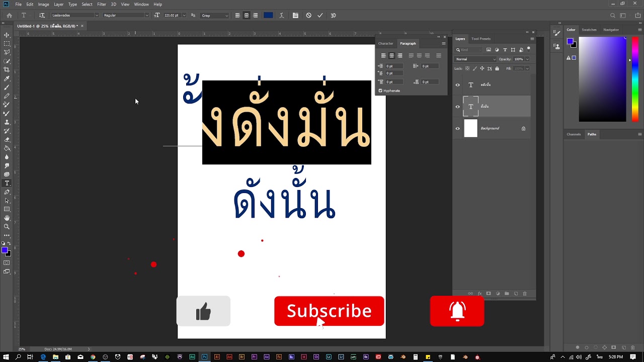Open the Opacity dropdown arrow
This screenshot has width=644, height=362.
(527, 59)
